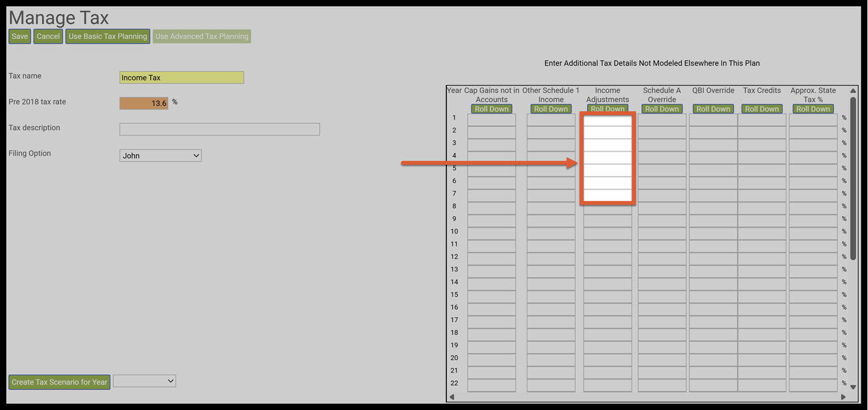Edit the Tax name field with Income Tax
Image resolution: width=868 pixels, height=410 pixels.
[x=182, y=77]
